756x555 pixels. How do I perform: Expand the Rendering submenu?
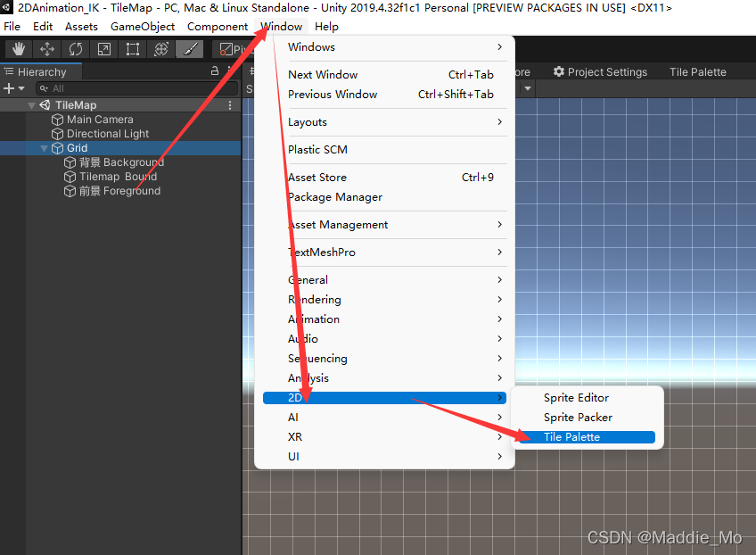click(x=385, y=300)
